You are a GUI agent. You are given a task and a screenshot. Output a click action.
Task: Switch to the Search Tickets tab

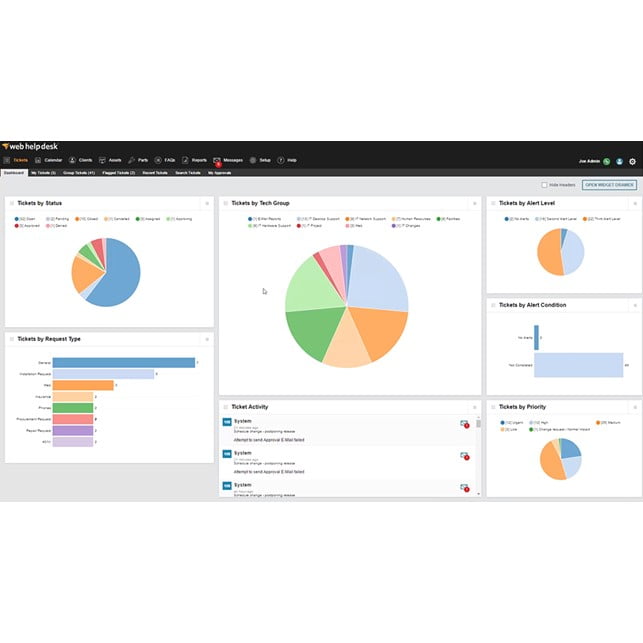pos(187,173)
